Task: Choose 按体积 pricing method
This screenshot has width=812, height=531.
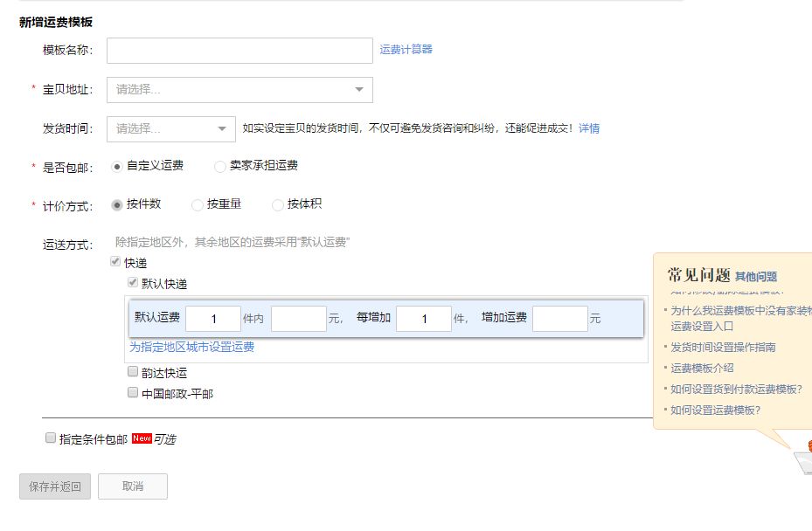Action: [x=278, y=204]
